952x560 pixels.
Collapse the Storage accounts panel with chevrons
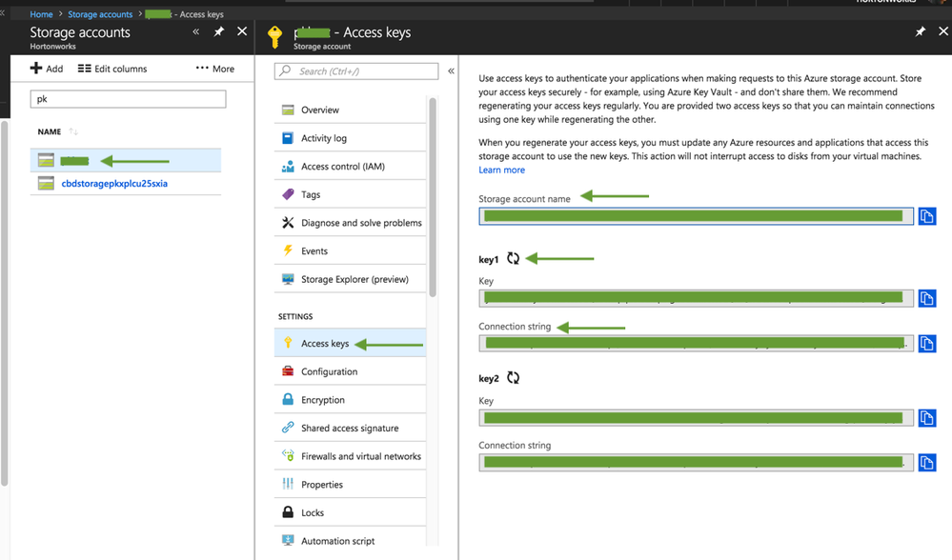[x=196, y=32]
